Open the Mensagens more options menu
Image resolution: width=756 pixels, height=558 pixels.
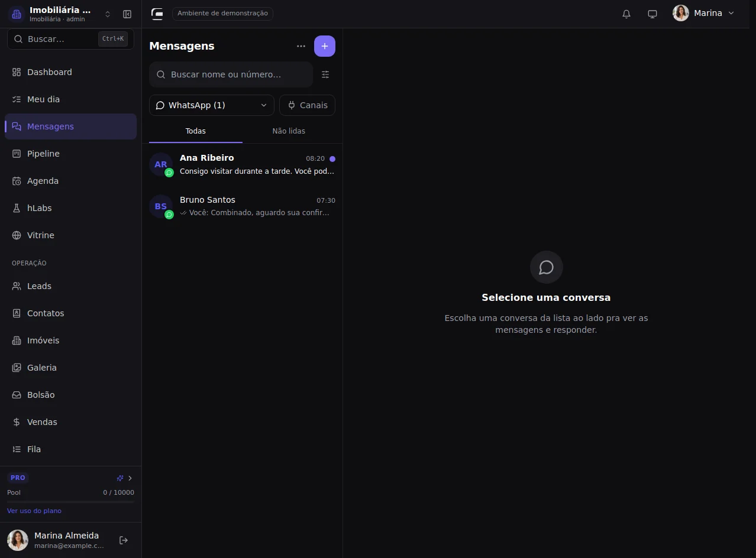[x=301, y=46]
